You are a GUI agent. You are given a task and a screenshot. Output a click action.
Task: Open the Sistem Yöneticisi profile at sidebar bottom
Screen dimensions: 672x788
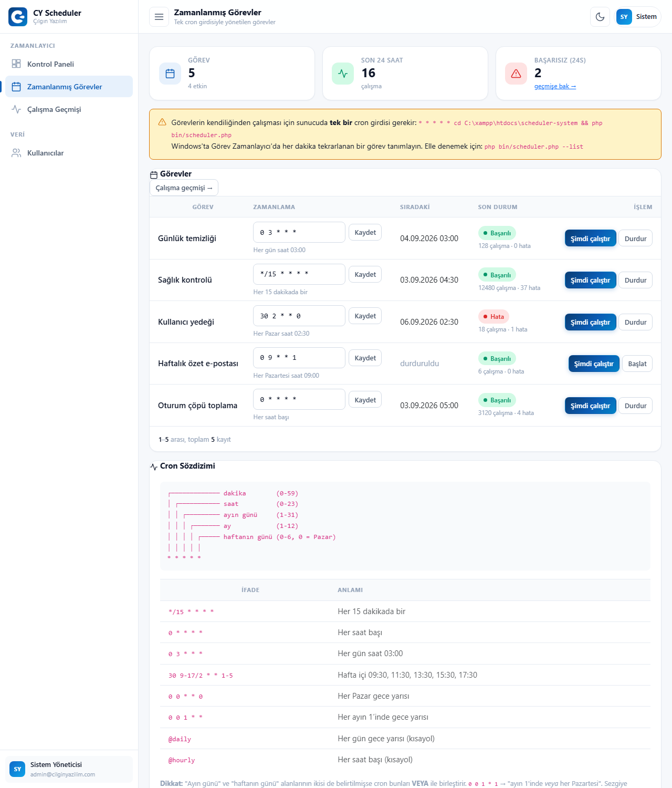(x=69, y=769)
